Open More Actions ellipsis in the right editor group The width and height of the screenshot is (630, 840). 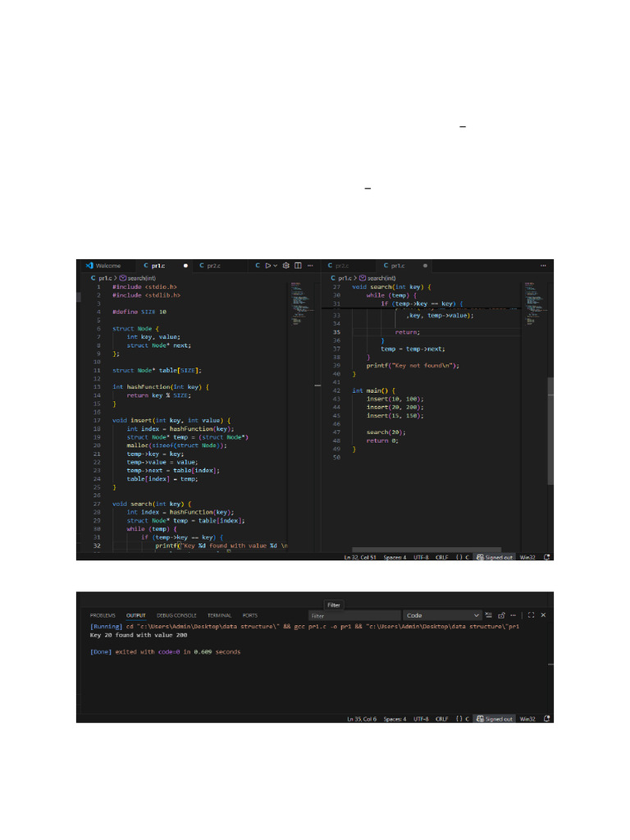543,266
